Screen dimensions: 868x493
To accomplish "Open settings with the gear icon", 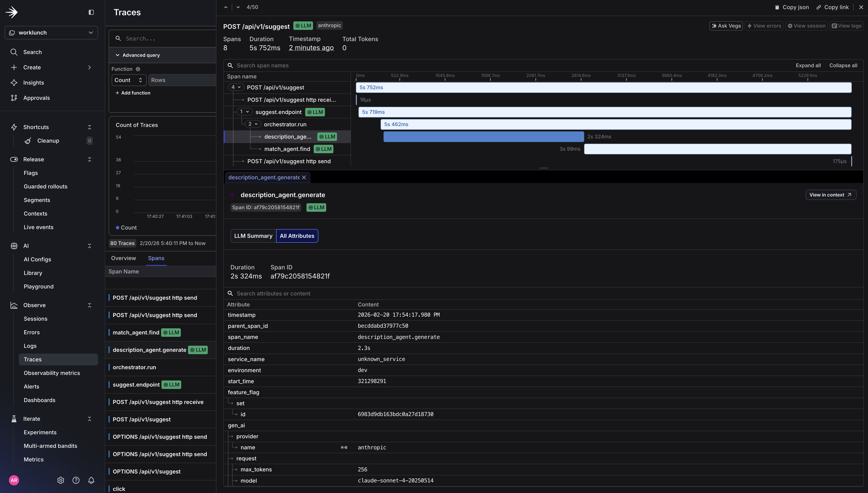I will coord(61,480).
